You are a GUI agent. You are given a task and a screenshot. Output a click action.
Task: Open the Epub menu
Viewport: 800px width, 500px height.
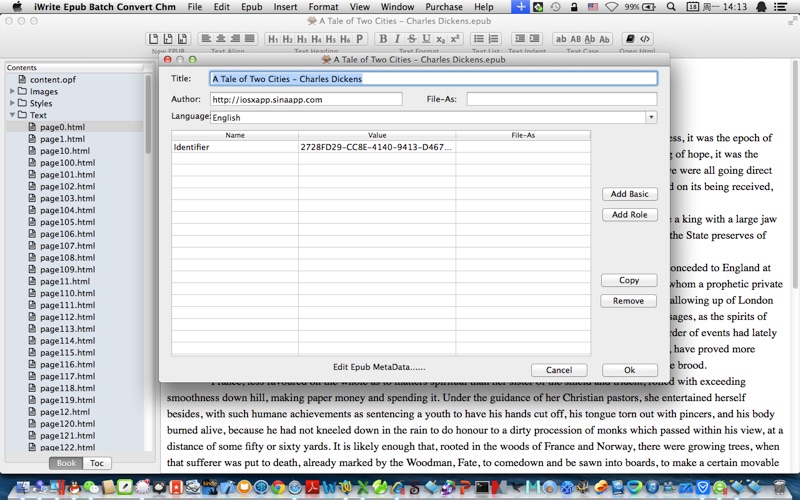tap(252, 7)
